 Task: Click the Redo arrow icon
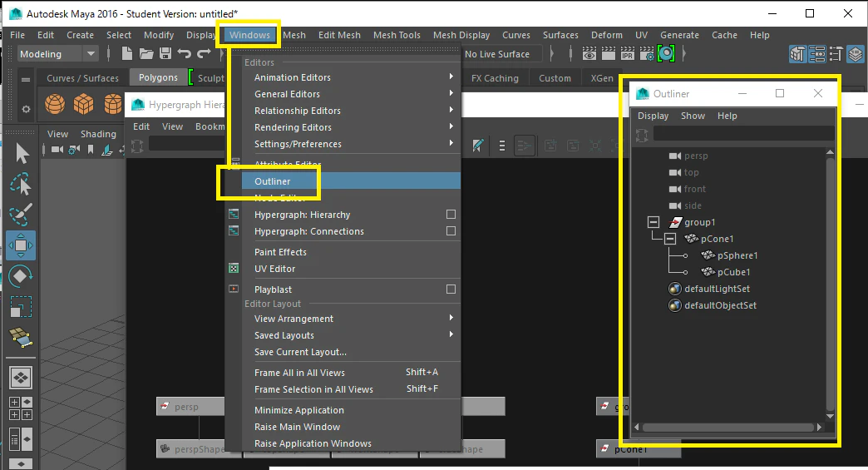coord(204,54)
